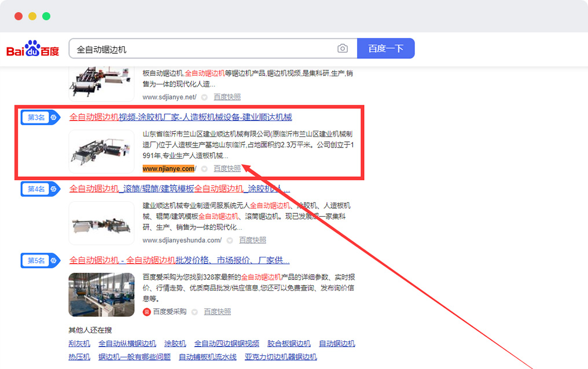Minimize the window with the yellow button

32,16
